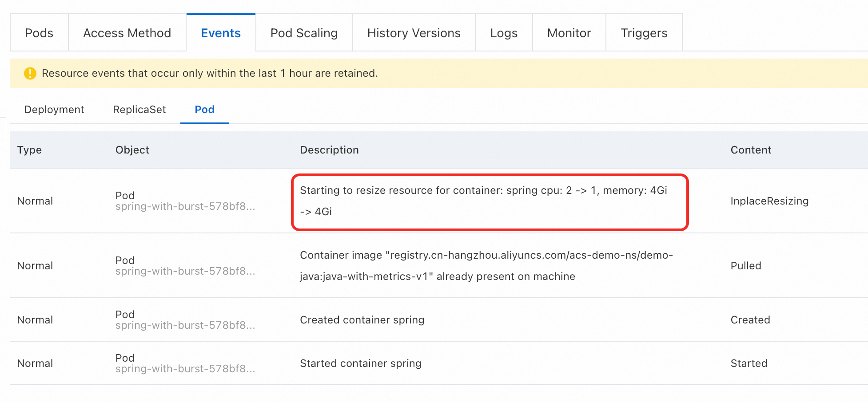
Task: Click the yellow warning icon in banner
Action: point(30,73)
